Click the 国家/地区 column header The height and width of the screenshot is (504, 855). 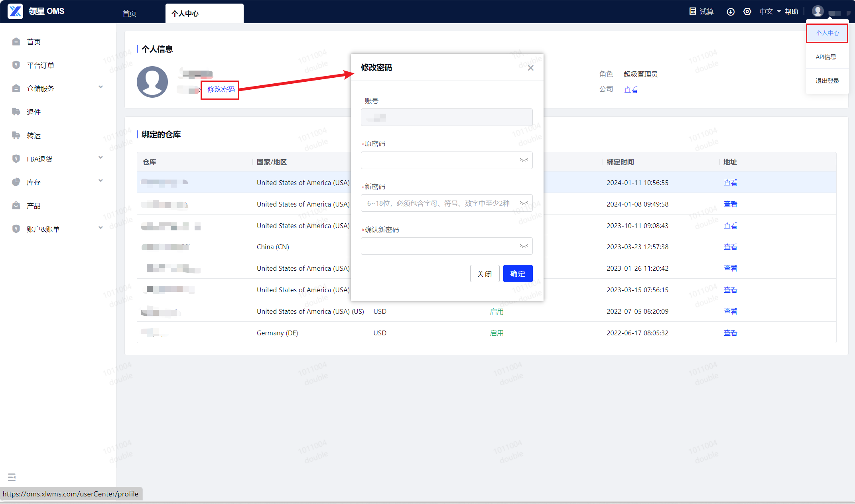point(272,162)
